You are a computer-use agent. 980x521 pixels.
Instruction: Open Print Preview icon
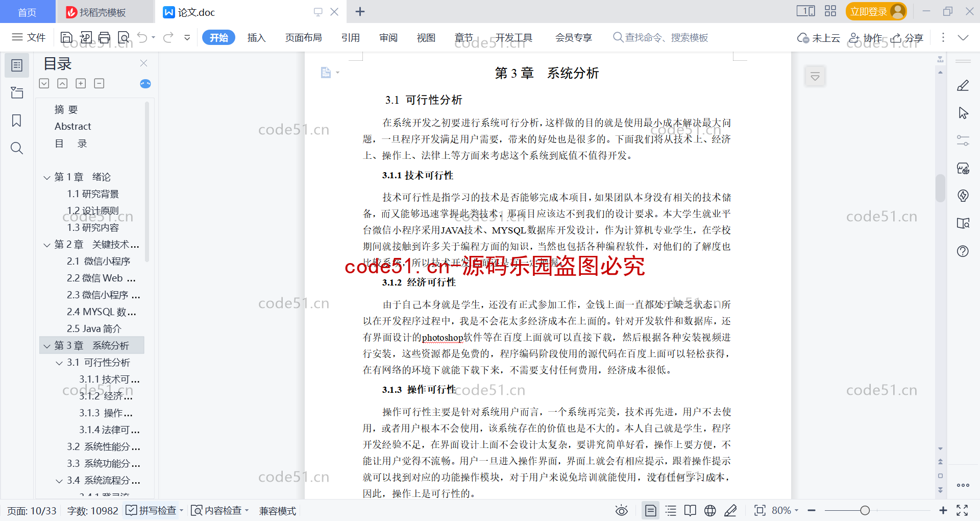[x=124, y=37]
